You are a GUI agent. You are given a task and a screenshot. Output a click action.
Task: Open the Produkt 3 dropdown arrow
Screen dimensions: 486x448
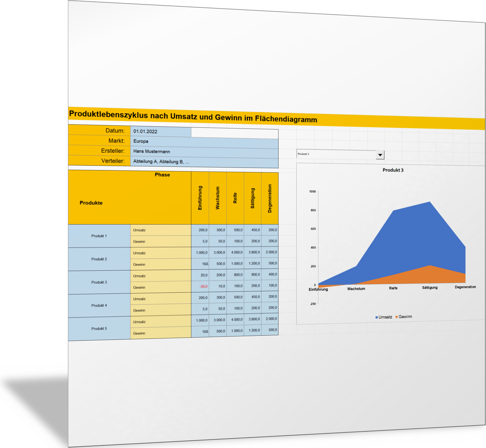(x=380, y=155)
